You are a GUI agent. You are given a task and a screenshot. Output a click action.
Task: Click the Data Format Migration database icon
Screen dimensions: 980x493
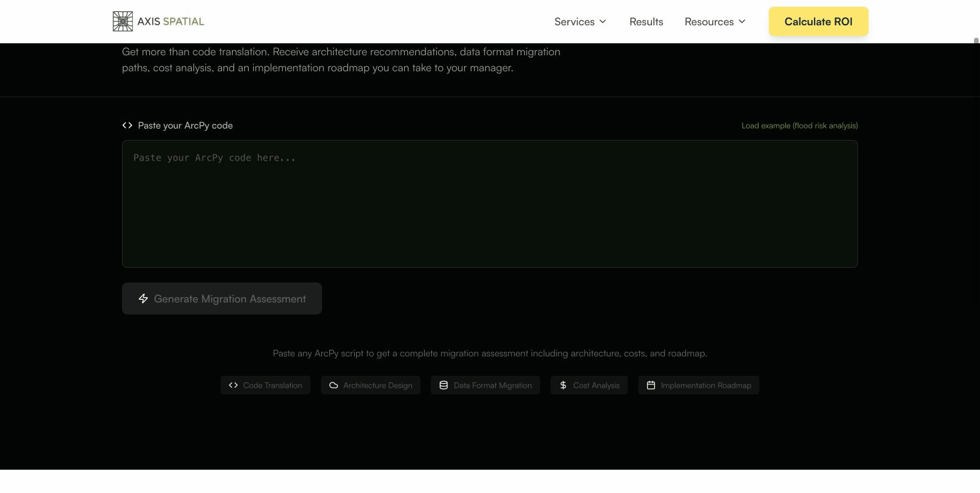pyautogui.click(x=444, y=385)
